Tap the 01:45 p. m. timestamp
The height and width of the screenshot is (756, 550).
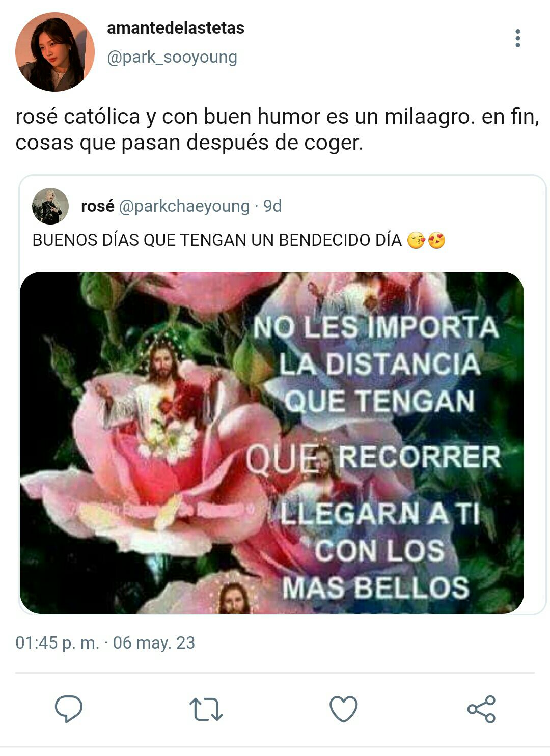click(58, 642)
